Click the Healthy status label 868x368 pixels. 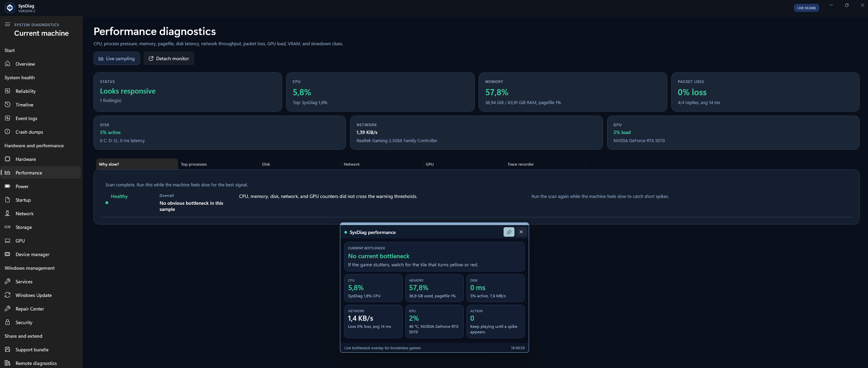pos(119,196)
